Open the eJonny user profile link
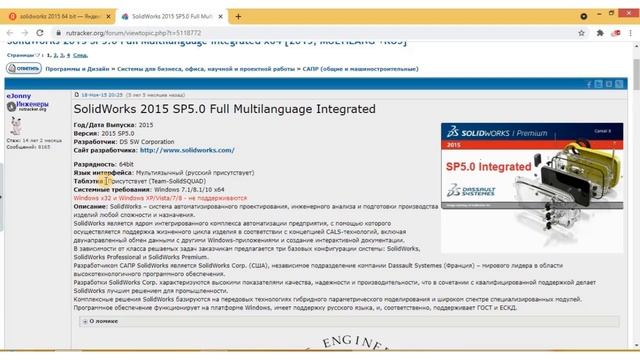This screenshot has width=640, height=360. pos(19,96)
